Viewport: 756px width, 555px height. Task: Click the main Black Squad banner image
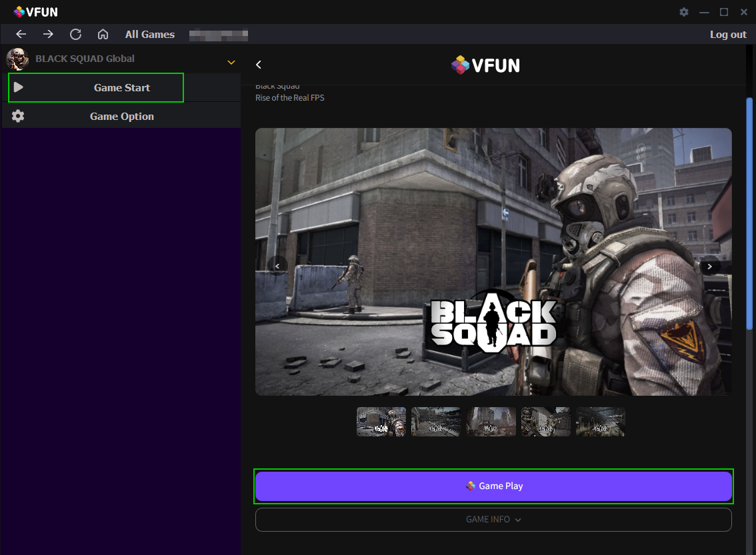(493, 262)
